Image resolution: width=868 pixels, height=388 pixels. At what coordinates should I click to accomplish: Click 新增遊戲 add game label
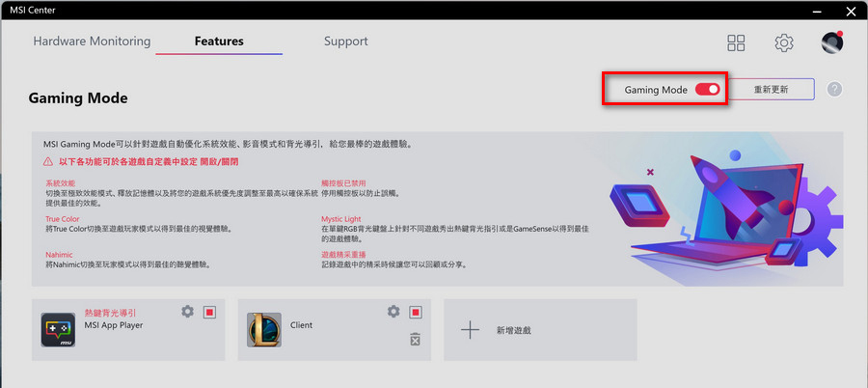pyautogui.click(x=514, y=330)
